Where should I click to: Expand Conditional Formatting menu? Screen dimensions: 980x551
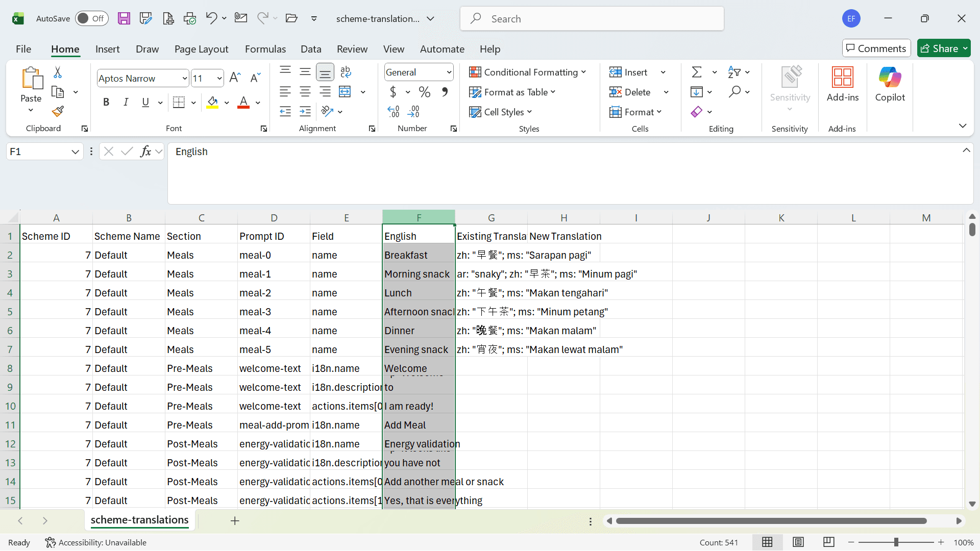coord(527,72)
